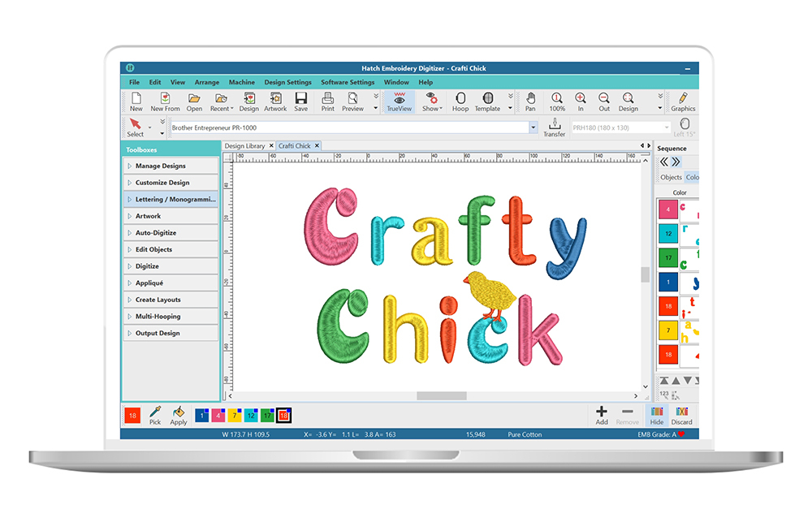Click the Add color button
812x518 pixels.
pyautogui.click(x=602, y=415)
